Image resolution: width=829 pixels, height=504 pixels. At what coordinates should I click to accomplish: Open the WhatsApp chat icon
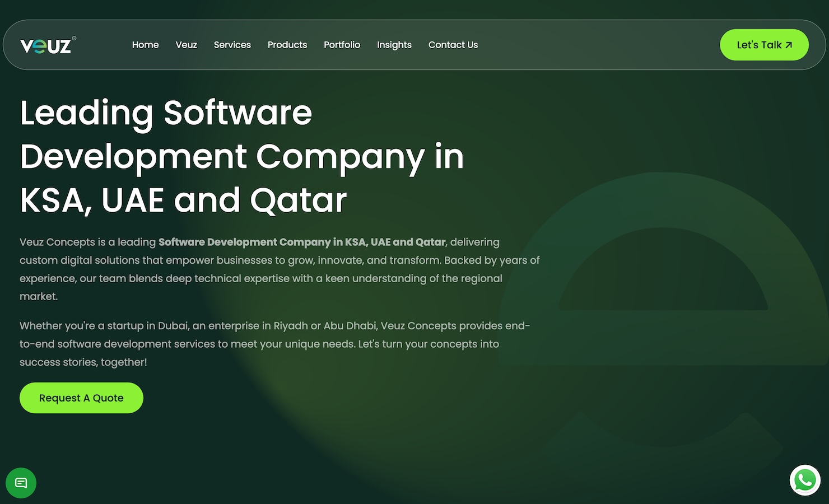[805, 480]
